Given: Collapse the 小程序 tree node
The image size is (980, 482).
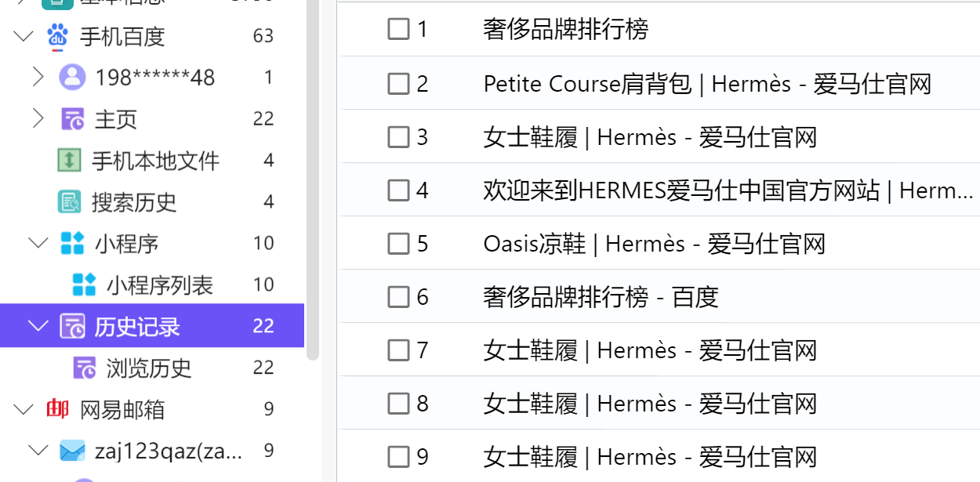Looking at the screenshot, I should (x=38, y=243).
